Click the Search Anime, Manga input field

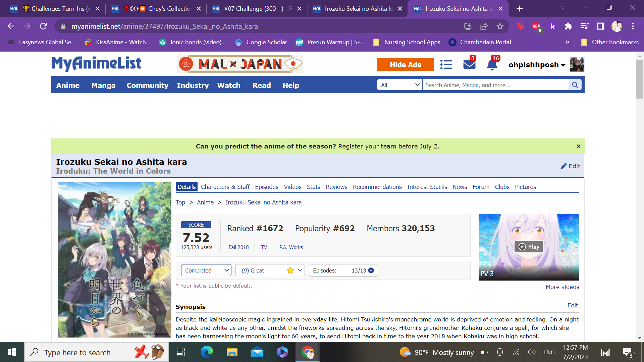[495, 85]
